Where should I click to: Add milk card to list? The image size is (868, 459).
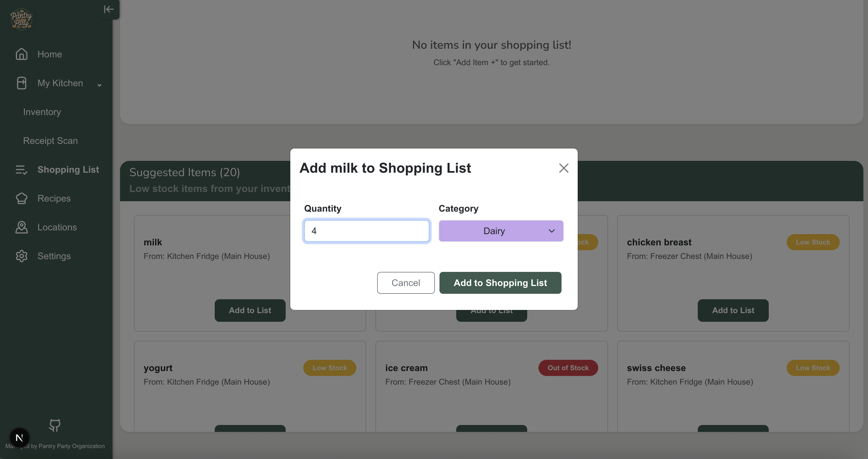point(250,311)
